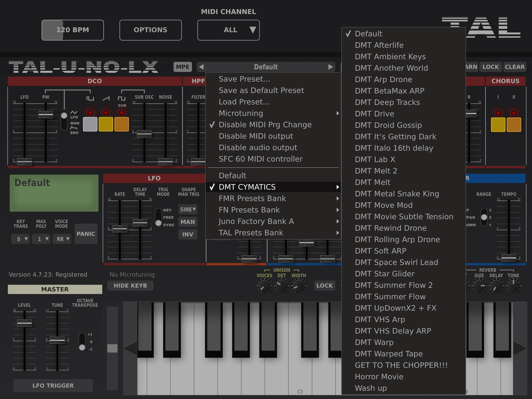Click the MPE button
Viewport: 532px width, 399px height.
(182, 67)
